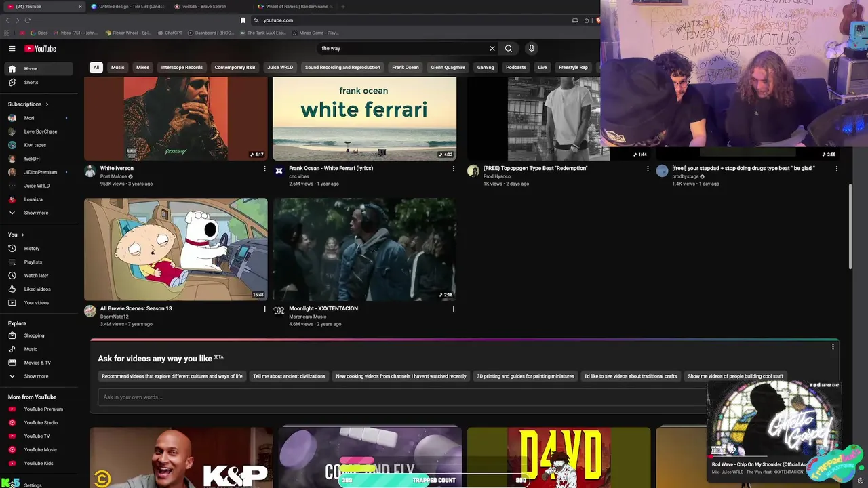Open YouTube Premium in the sidebar

tap(39, 409)
